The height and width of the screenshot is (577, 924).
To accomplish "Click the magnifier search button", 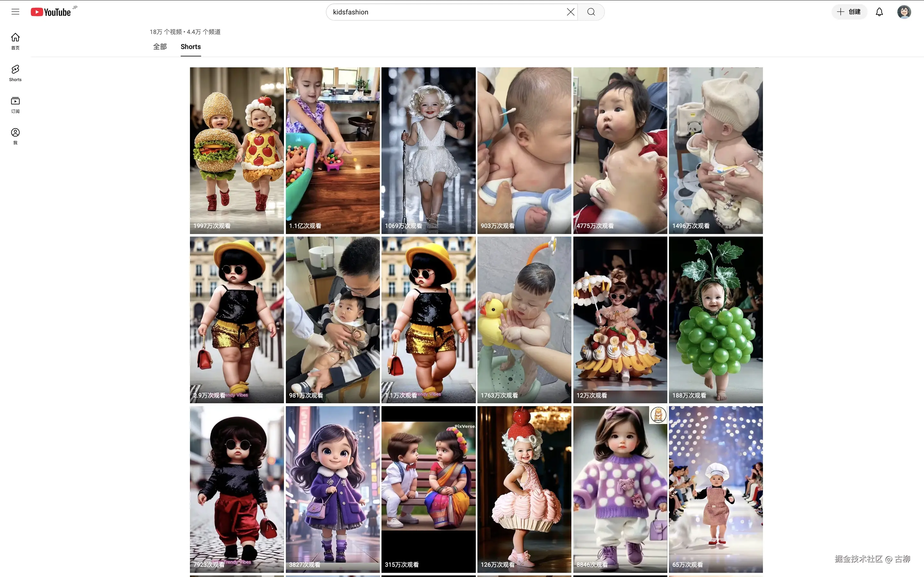I will 591,12.
